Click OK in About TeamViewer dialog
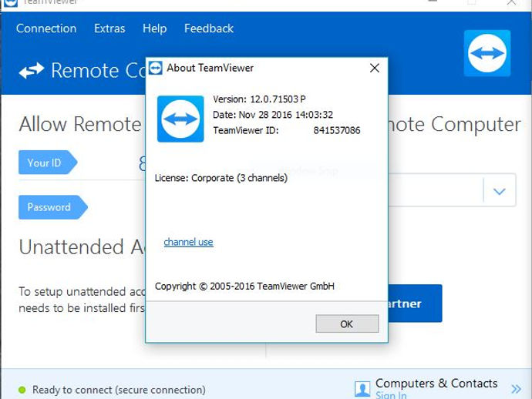Image resolution: width=532 pixels, height=399 pixels. pos(347,324)
